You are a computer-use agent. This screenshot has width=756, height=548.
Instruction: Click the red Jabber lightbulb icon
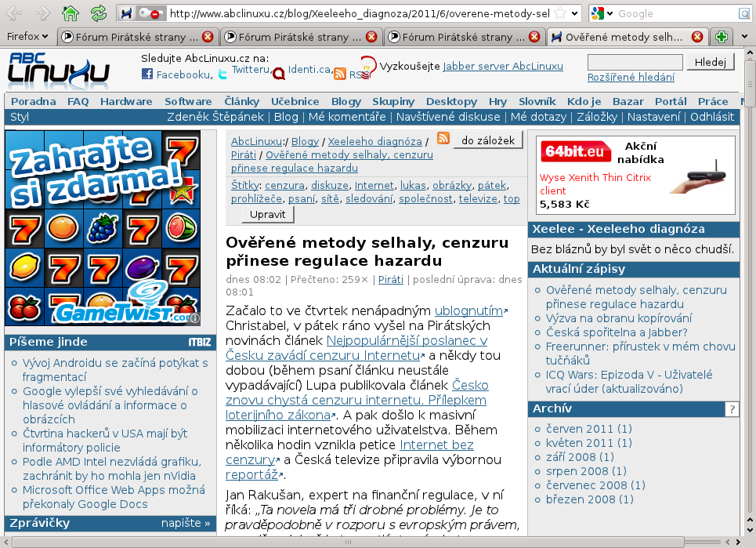(x=367, y=67)
